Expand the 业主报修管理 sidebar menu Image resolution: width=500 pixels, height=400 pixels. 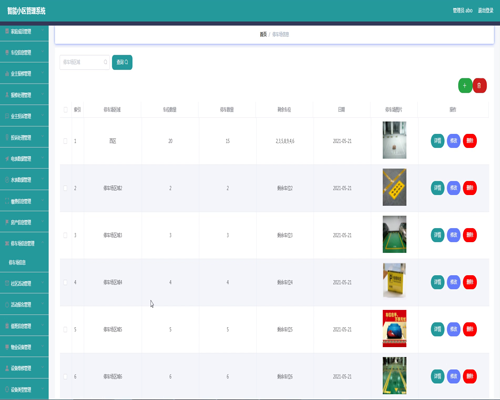(24, 74)
